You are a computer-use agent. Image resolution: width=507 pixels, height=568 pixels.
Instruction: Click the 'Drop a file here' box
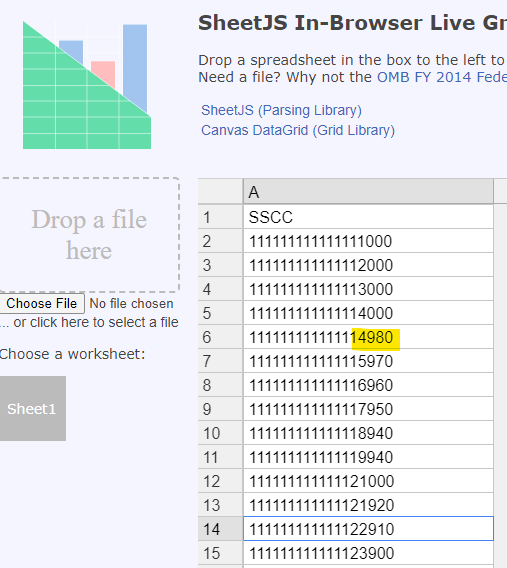tap(89, 235)
